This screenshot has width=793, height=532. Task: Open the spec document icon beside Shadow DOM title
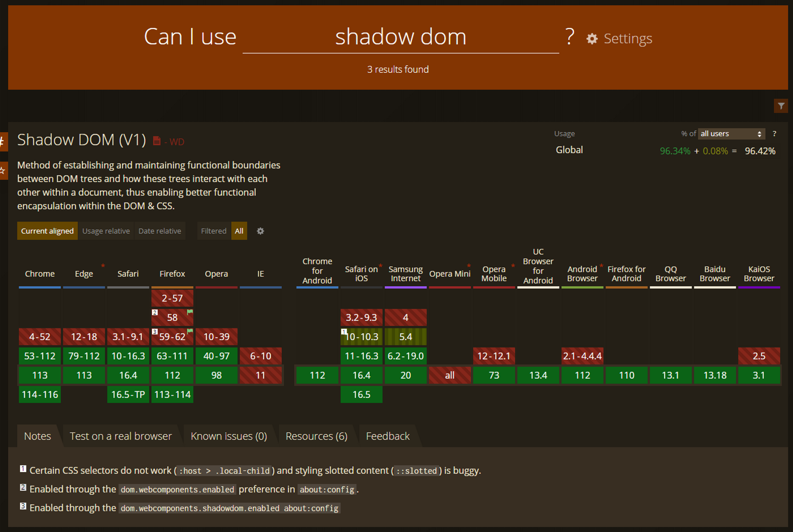pyautogui.click(x=157, y=140)
